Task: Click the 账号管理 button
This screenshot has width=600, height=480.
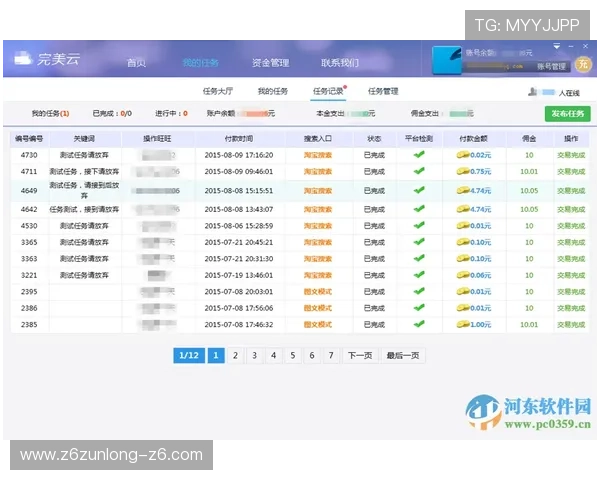Action: click(x=551, y=67)
